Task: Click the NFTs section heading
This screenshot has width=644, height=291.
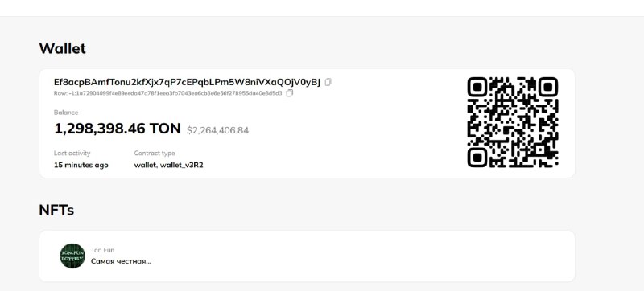Action: [56, 210]
